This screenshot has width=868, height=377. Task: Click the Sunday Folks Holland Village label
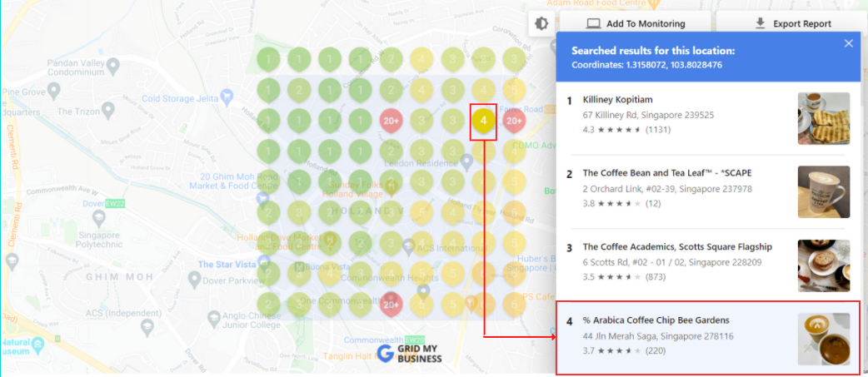pos(352,190)
